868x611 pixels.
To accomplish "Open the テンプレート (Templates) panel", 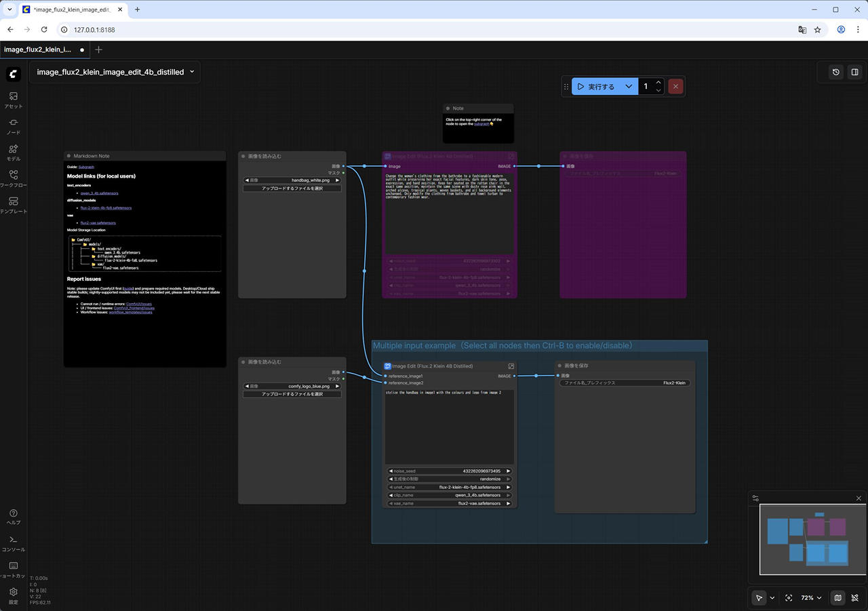I will pos(13,205).
